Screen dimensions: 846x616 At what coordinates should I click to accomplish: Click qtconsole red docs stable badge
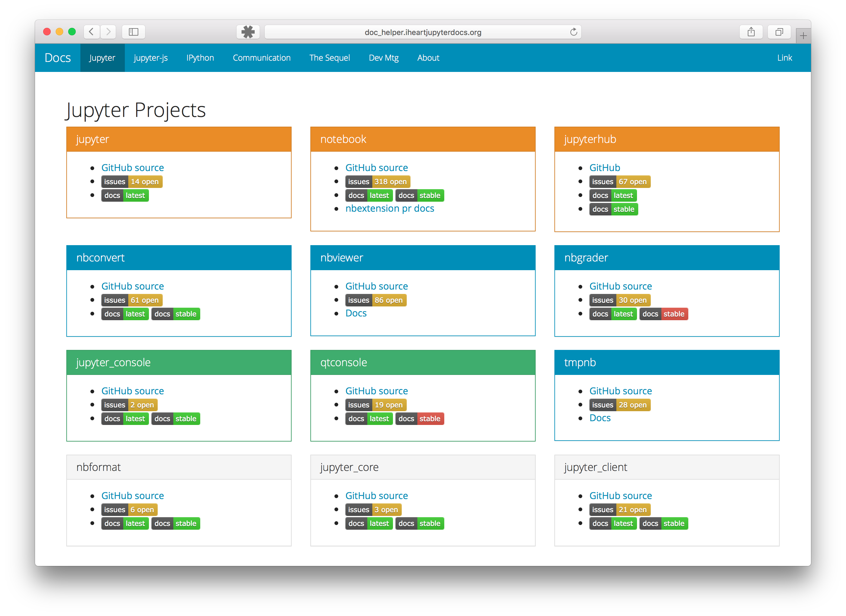click(420, 419)
